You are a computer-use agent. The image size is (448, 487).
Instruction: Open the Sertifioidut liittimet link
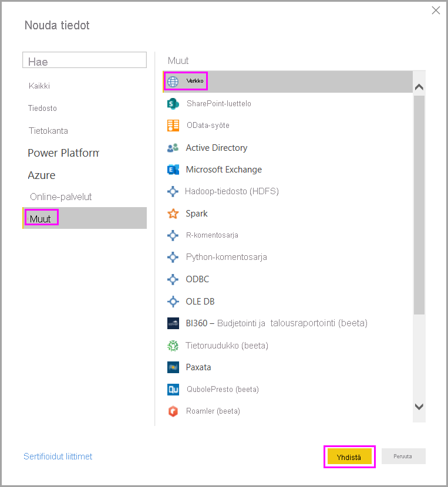click(58, 456)
